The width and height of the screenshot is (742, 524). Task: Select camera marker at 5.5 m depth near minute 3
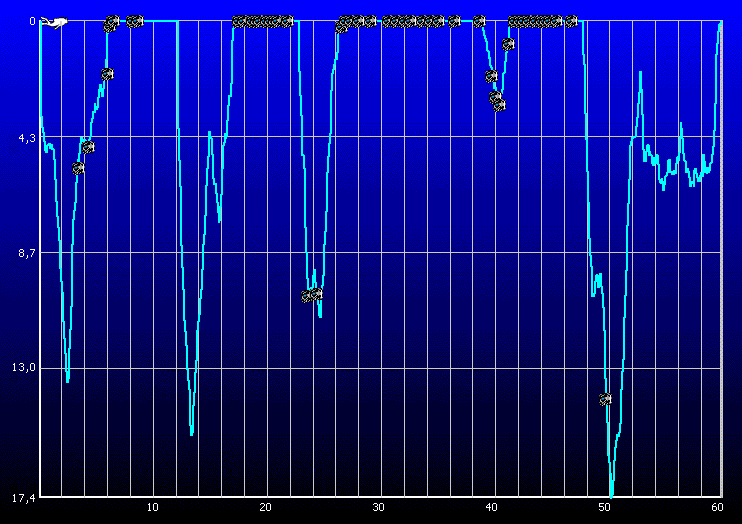click(79, 168)
